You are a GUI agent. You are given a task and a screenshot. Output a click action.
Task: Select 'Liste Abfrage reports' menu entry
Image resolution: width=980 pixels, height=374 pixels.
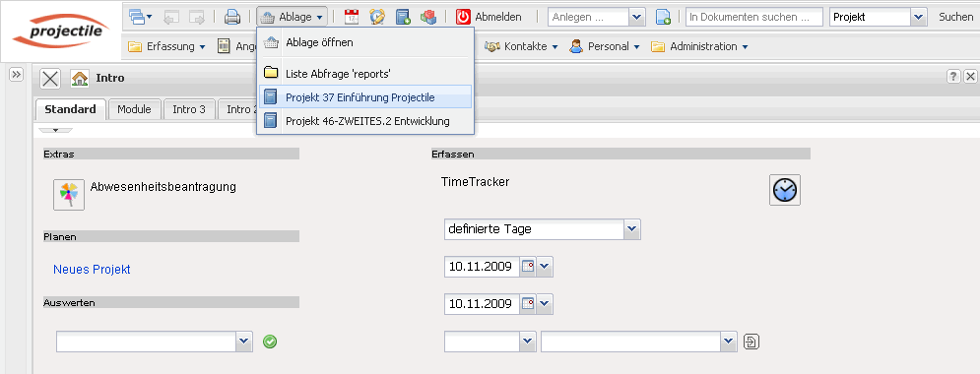click(365, 73)
